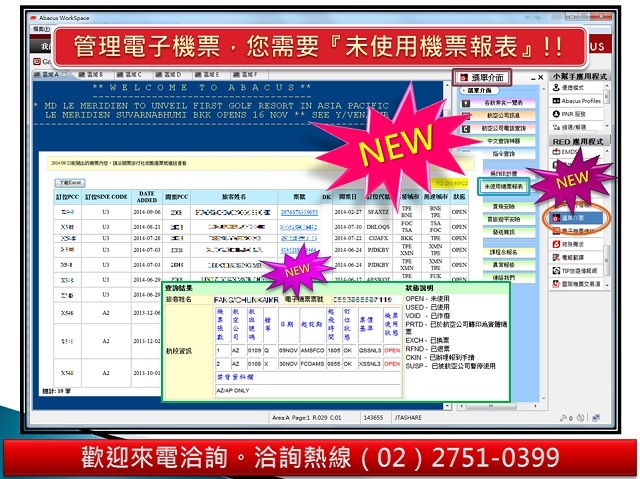
Task: Open the 便捷模式 shortcut icon
Action: click(573, 87)
